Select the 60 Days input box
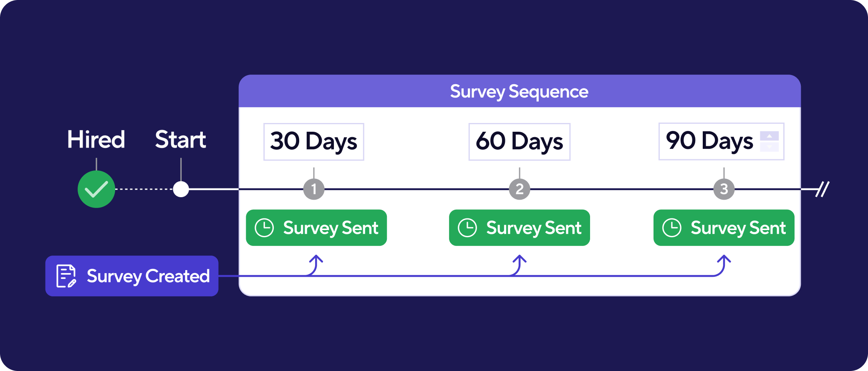Image resolution: width=868 pixels, height=371 pixels. [519, 142]
